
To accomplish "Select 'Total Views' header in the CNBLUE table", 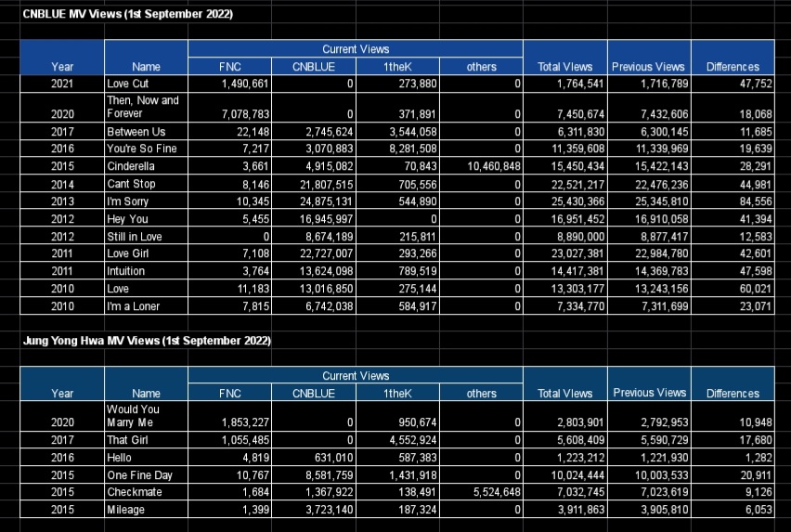I will pos(565,58).
